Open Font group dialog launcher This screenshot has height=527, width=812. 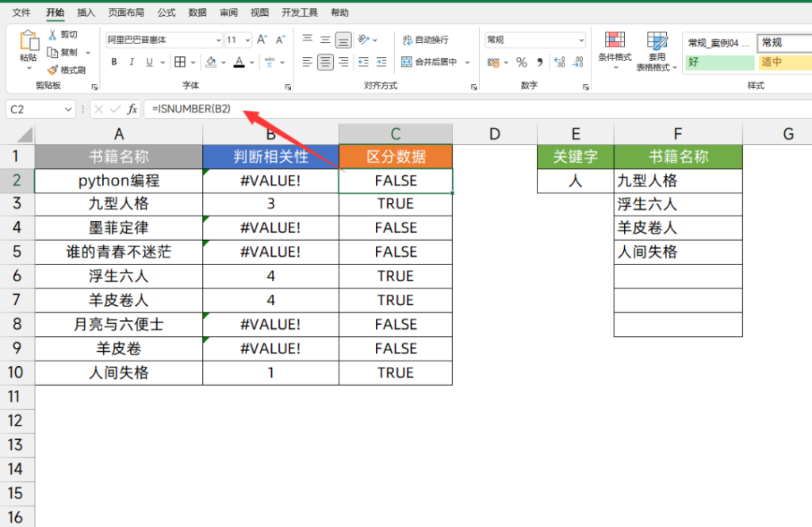pyautogui.click(x=288, y=87)
